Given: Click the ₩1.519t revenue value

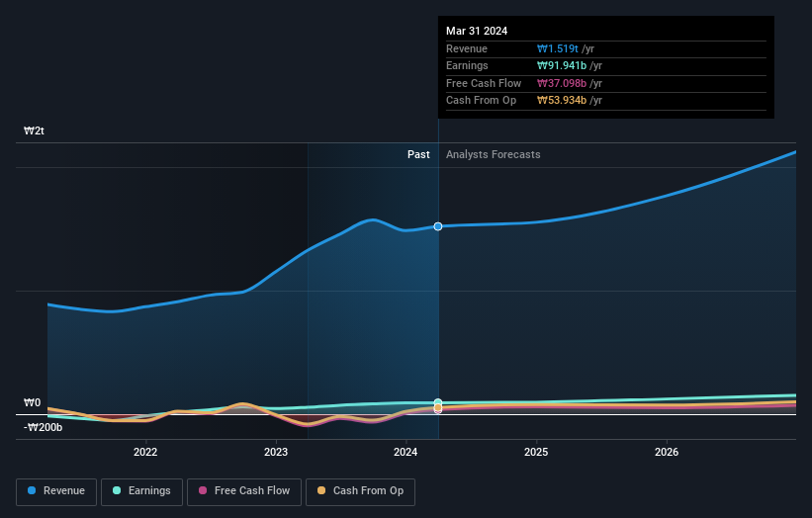Looking at the screenshot, I should click(558, 48).
